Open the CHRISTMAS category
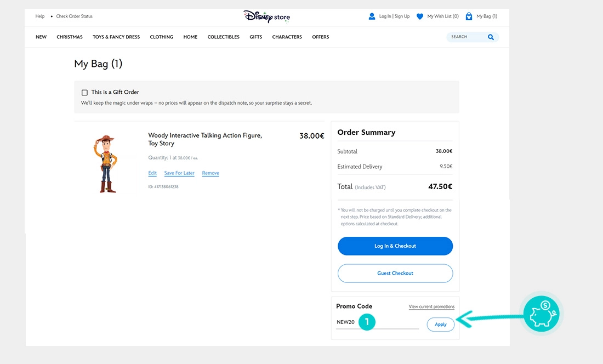603x364 pixels. [69, 37]
